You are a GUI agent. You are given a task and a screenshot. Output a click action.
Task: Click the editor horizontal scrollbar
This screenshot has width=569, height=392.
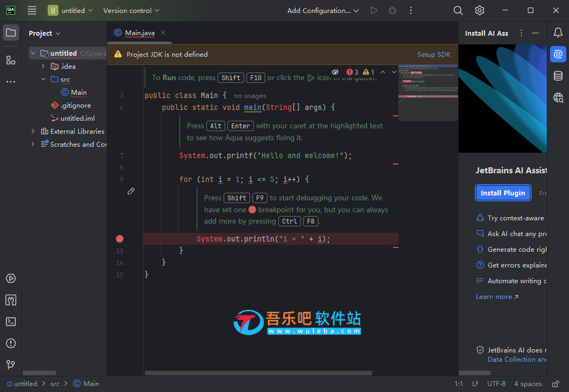point(258,373)
